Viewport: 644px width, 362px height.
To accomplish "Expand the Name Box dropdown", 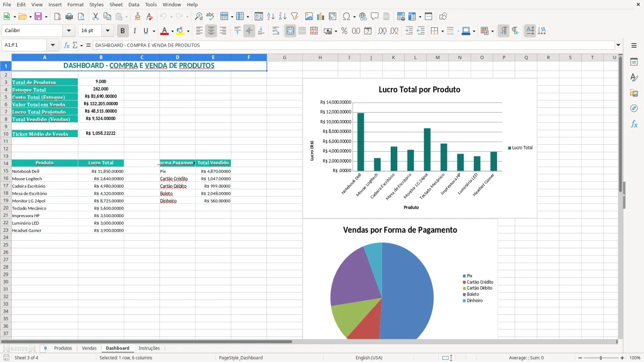I will pos(53,46).
